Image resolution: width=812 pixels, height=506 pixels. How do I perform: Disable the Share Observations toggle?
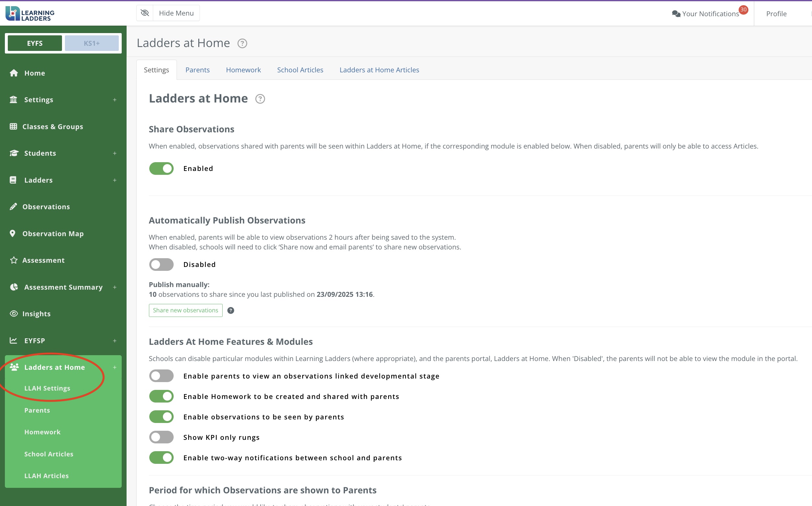[161, 169]
